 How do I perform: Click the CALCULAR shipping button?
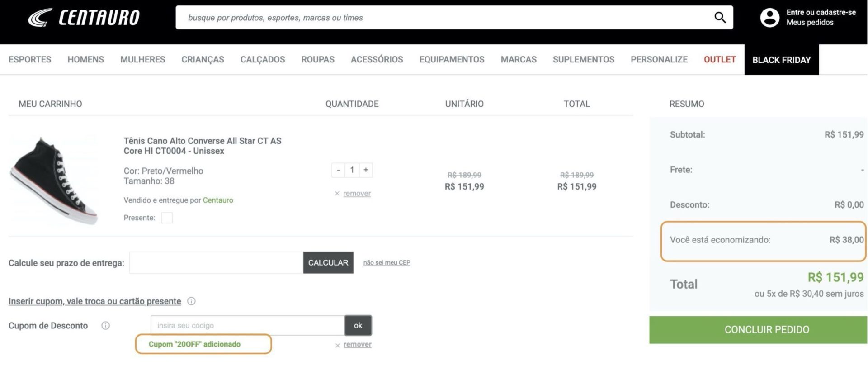pos(328,263)
